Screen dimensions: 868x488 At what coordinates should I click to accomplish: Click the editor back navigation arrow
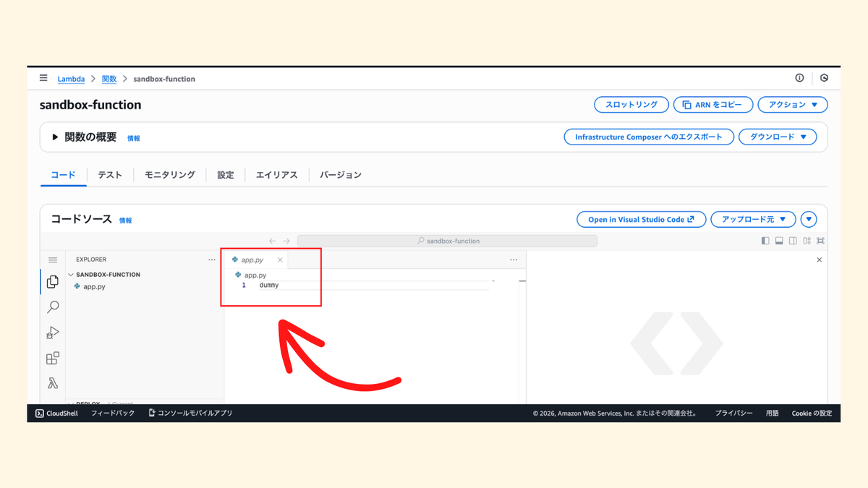point(273,241)
